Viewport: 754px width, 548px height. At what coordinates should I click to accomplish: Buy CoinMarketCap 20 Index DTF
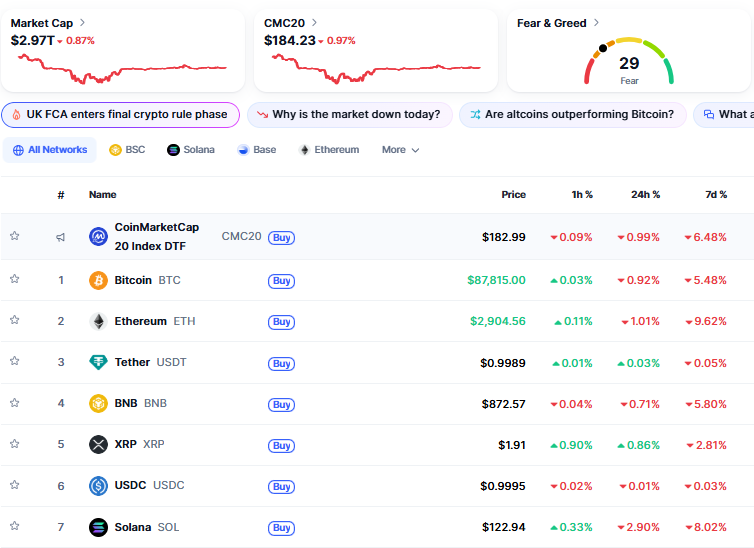281,237
